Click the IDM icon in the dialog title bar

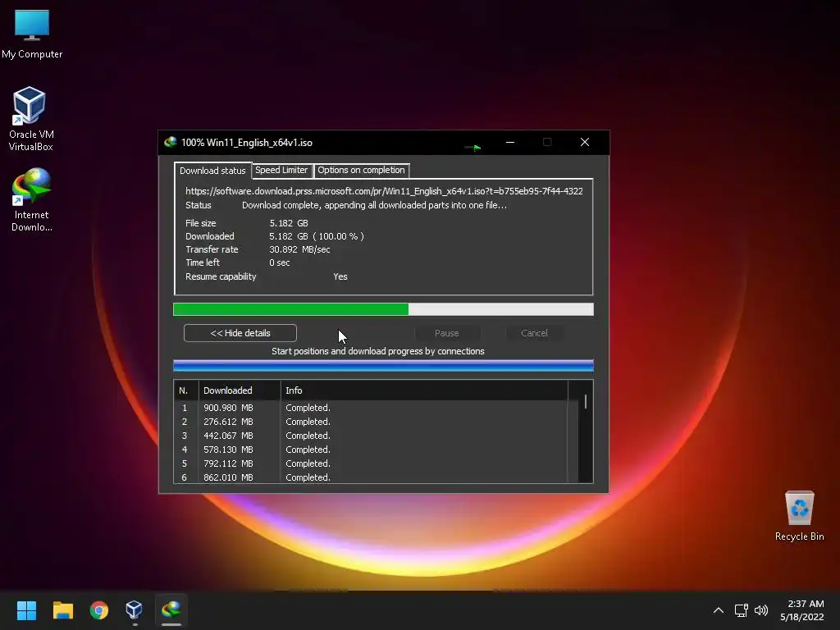click(x=171, y=143)
